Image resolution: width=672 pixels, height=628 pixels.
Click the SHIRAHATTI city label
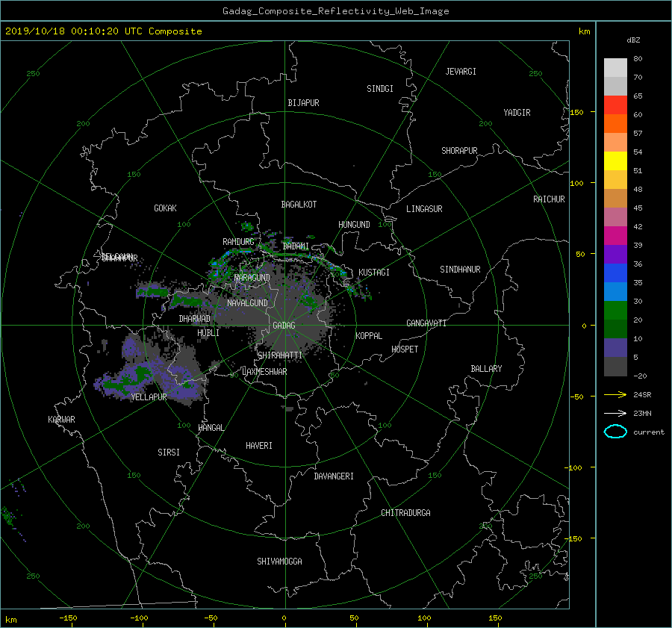pos(280,355)
